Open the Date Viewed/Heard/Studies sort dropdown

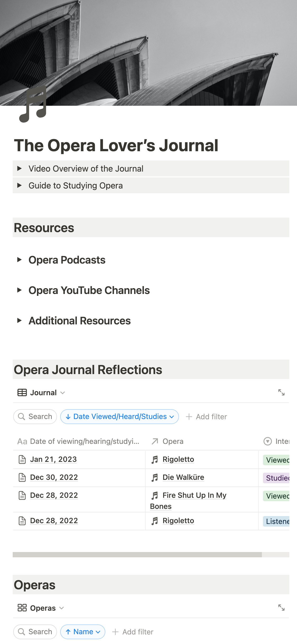120,417
